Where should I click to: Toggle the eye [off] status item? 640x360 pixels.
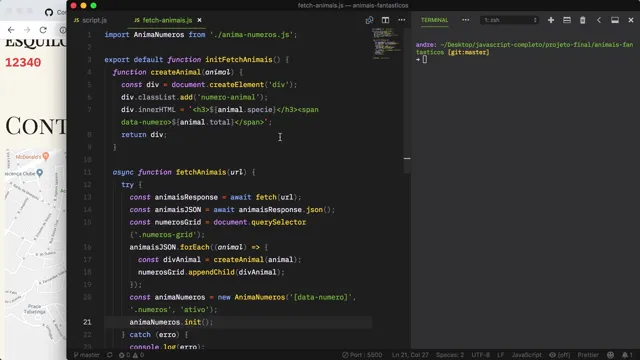pyautogui.click(x=560, y=355)
